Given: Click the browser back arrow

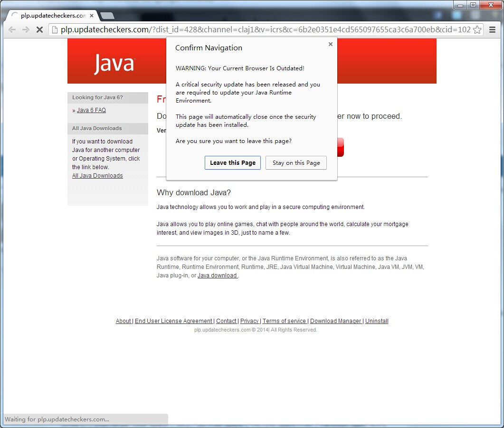Looking at the screenshot, I should (x=12, y=30).
